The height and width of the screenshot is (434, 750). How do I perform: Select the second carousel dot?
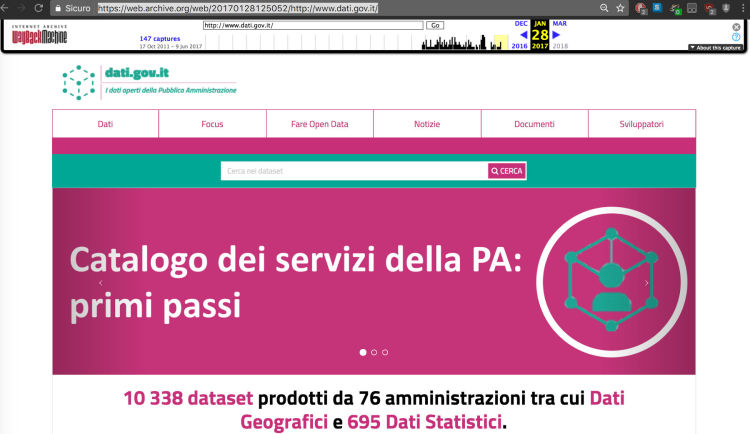click(374, 352)
